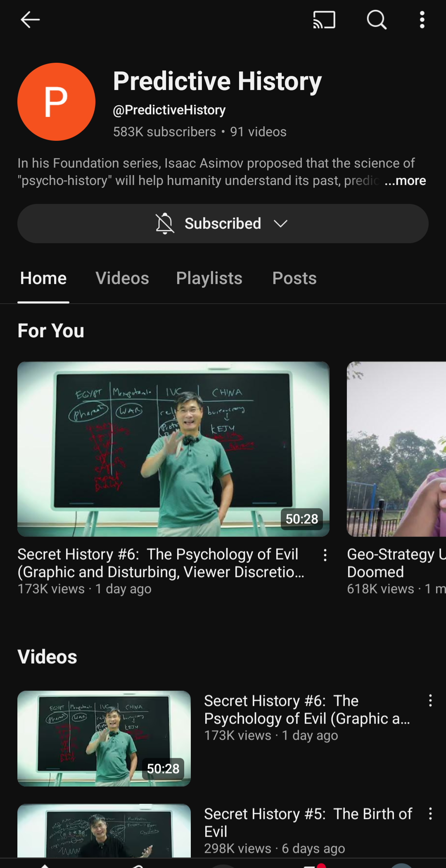446x868 pixels.
Task: Open the search magnifier icon
Action: [x=377, y=19]
